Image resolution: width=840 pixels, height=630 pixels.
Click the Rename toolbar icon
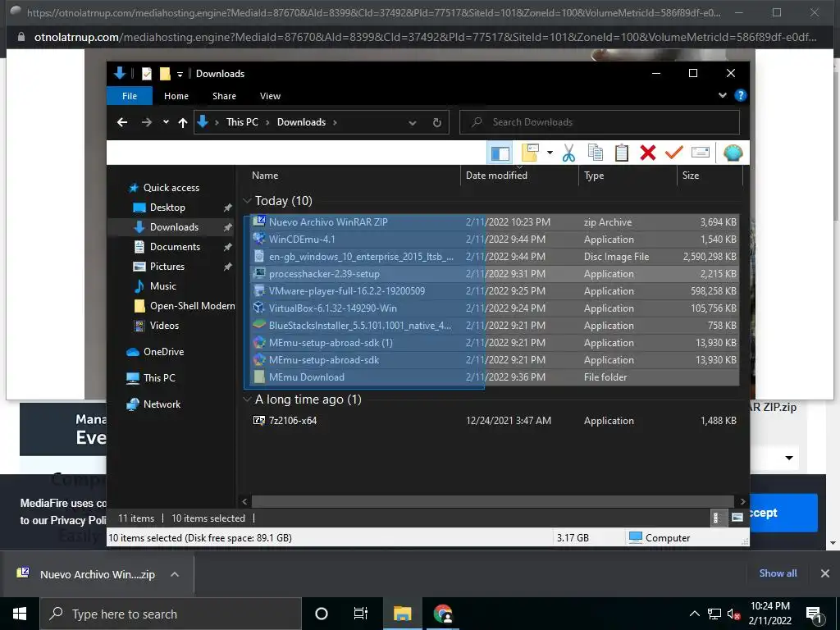701,153
